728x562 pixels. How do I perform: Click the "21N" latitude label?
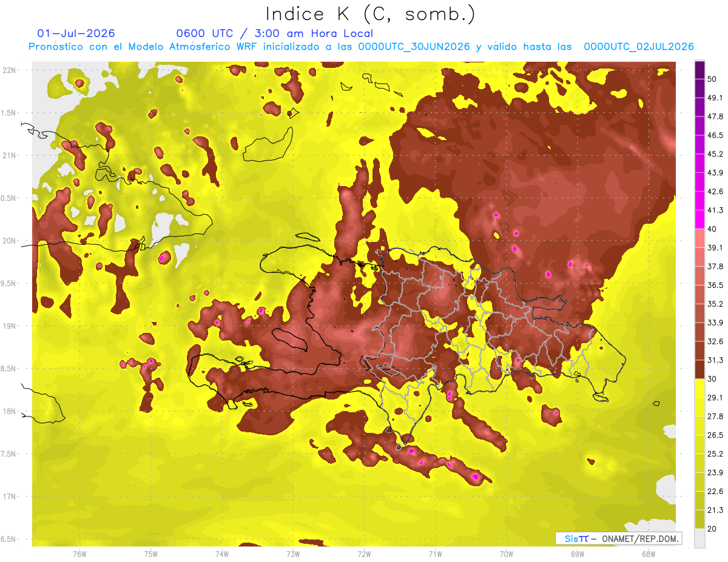coord(8,155)
